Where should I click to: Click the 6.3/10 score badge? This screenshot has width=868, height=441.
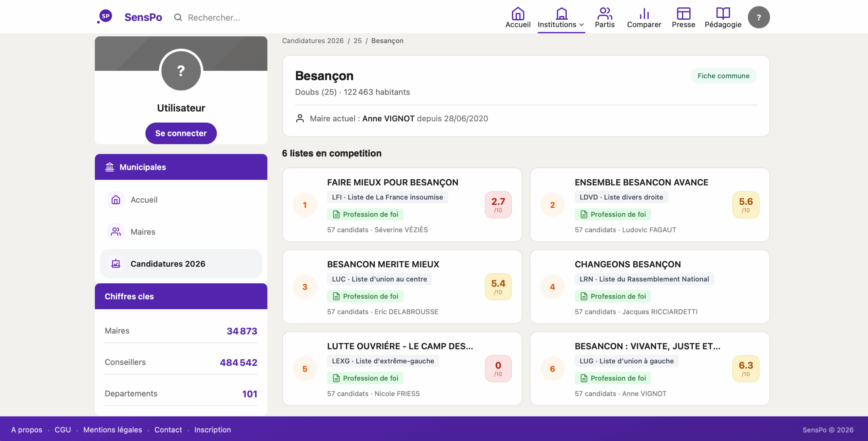[746, 368]
